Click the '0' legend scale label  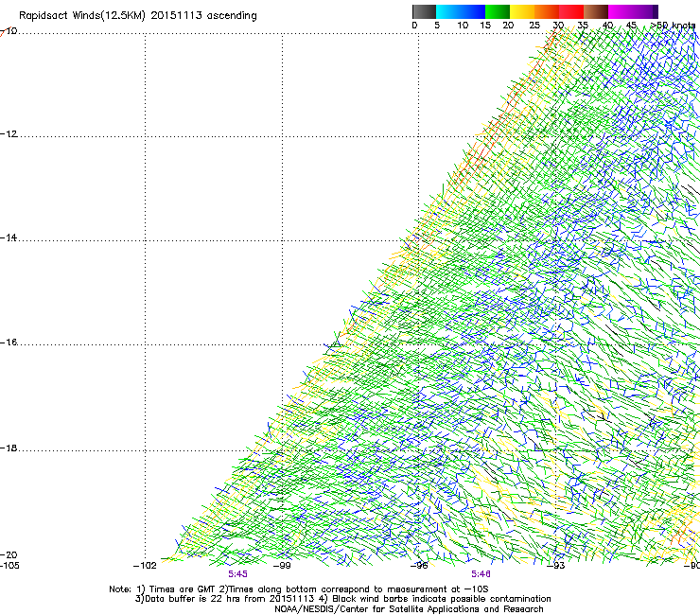click(414, 26)
